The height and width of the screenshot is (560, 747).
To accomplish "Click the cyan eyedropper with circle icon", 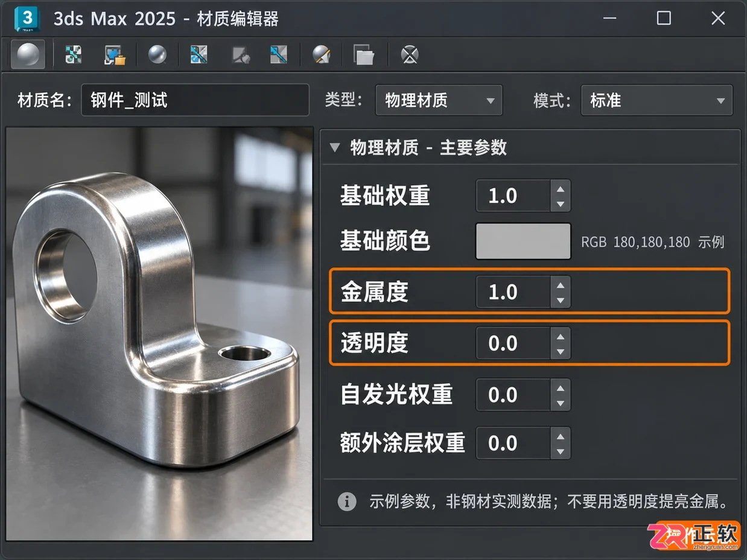I will (x=199, y=55).
